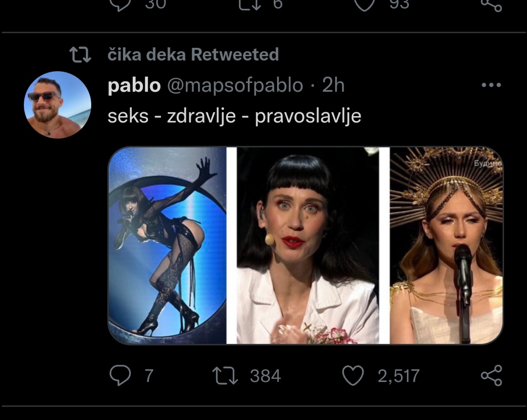Screen dimensions: 527x420
Task: Expand the right photo with the golden headdress
Action: coord(446,245)
